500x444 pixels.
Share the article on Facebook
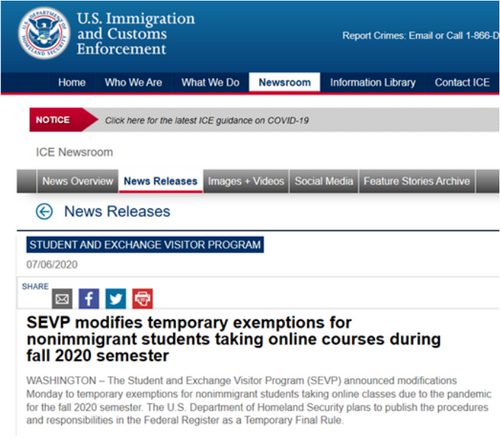coord(89,298)
